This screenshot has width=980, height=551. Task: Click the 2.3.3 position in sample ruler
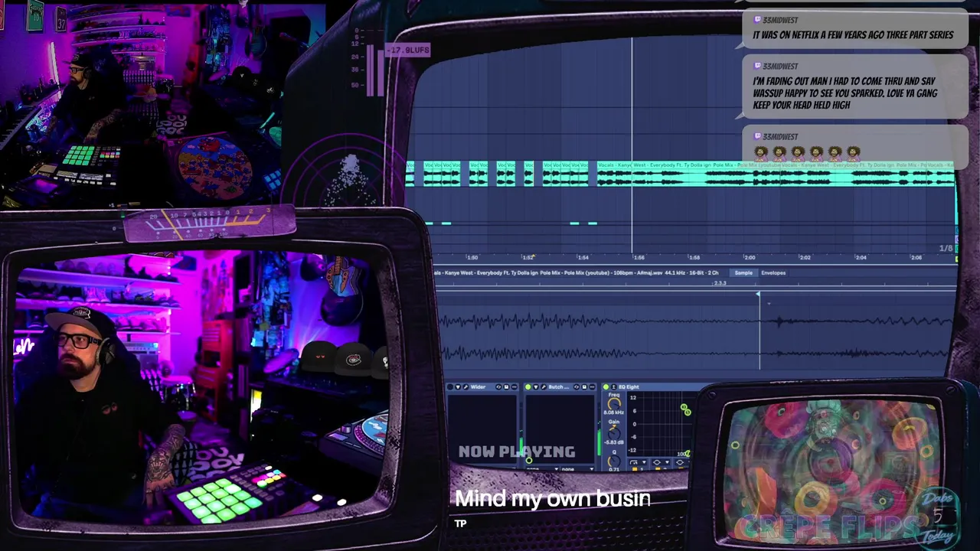coord(720,283)
